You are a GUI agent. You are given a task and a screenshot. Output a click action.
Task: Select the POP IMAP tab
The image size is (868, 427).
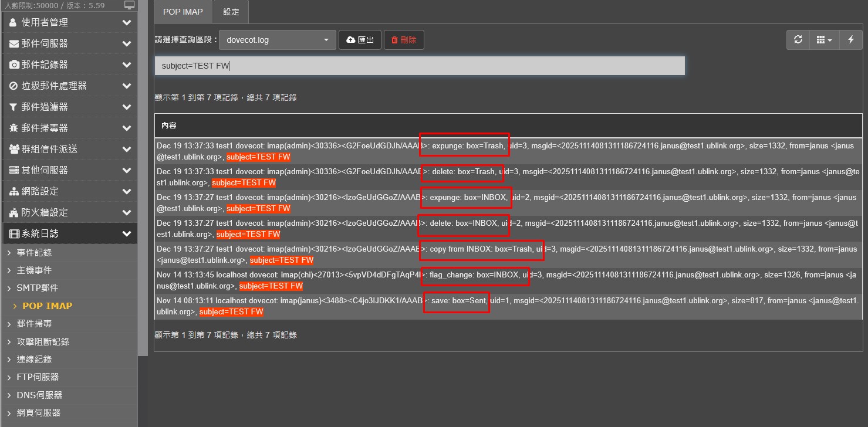[x=183, y=12]
